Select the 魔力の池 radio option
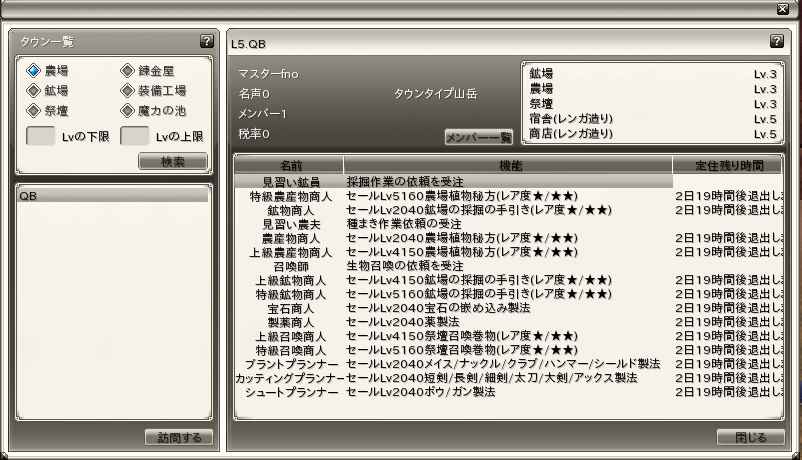 pyautogui.click(x=128, y=111)
